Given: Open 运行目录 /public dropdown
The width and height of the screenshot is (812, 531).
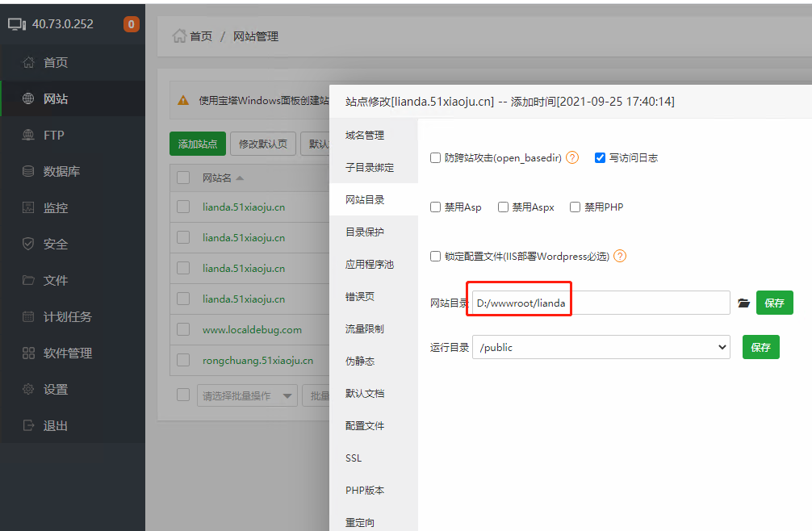Looking at the screenshot, I should (601, 347).
